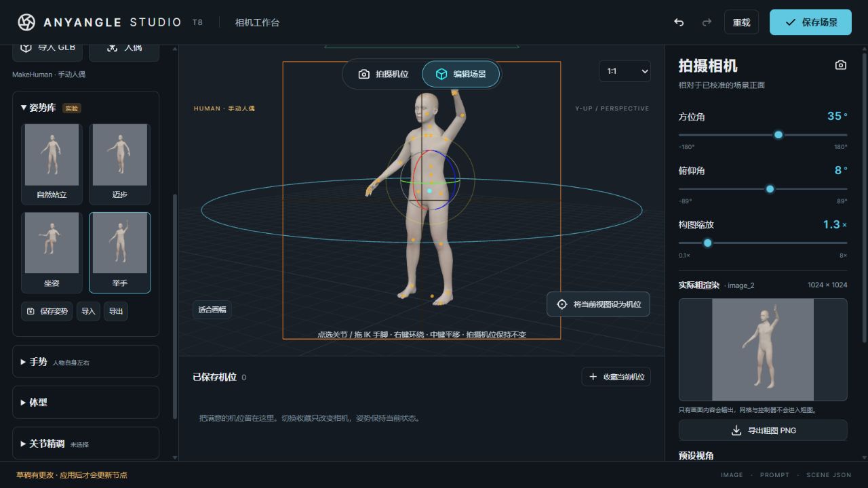This screenshot has height=488, width=868.
Task: Expand the 体型 section
Action: [x=86, y=403]
